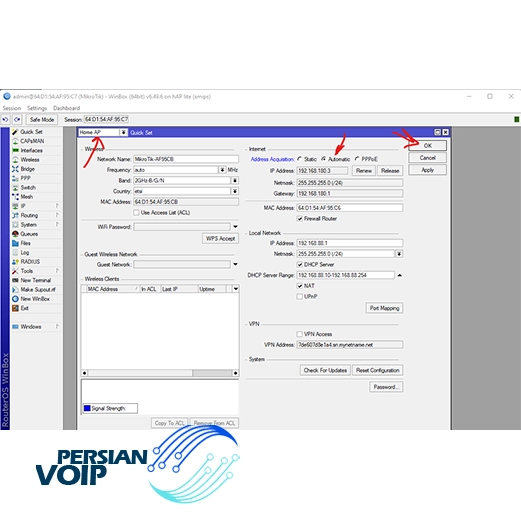Toggle the Firewall Router checkbox
521x519 pixels.
(300, 219)
